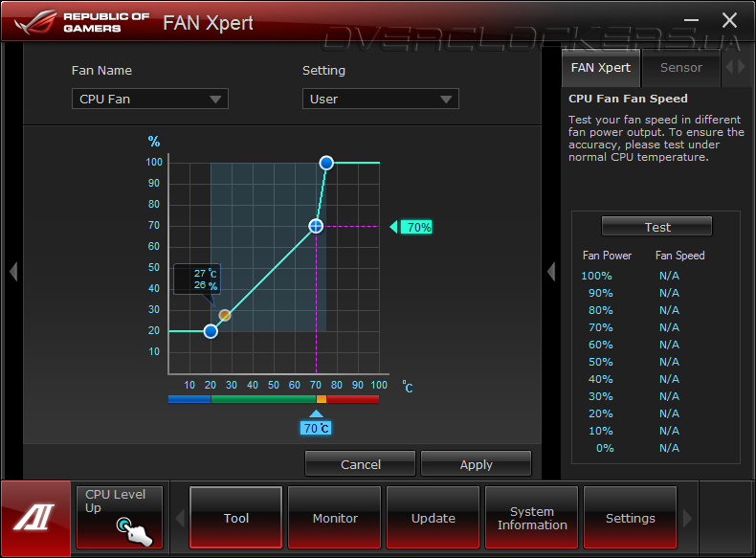Click the 70 °C temperature indicator tag
This screenshot has height=558, width=756.
[316, 423]
